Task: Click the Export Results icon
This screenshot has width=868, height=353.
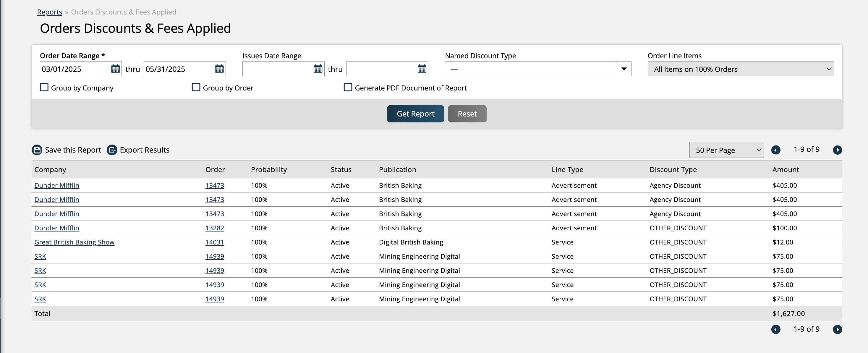Action: point(112,150)
